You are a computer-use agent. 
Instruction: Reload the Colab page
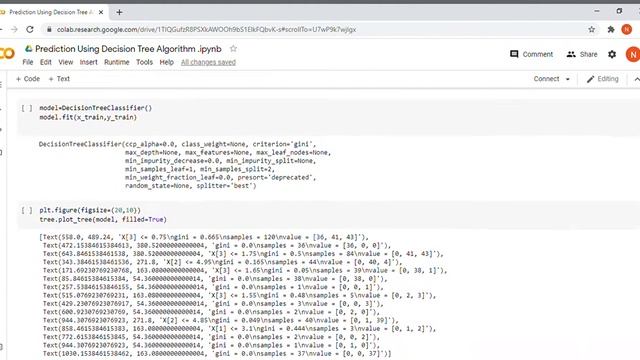pyautogui.click(x=30, y=29)
